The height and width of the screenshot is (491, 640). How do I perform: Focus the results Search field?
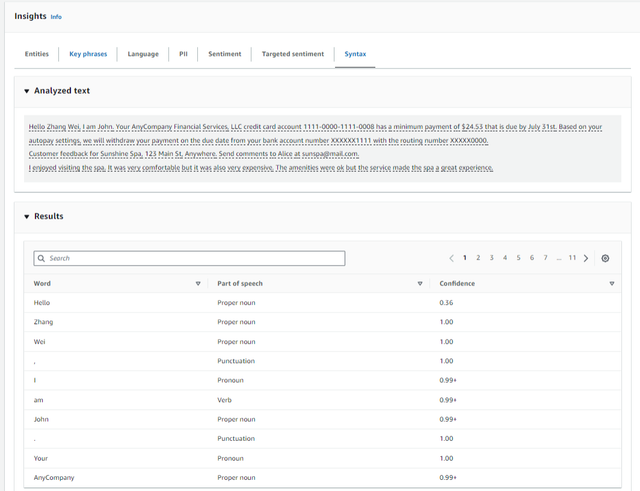coord(190,258)
